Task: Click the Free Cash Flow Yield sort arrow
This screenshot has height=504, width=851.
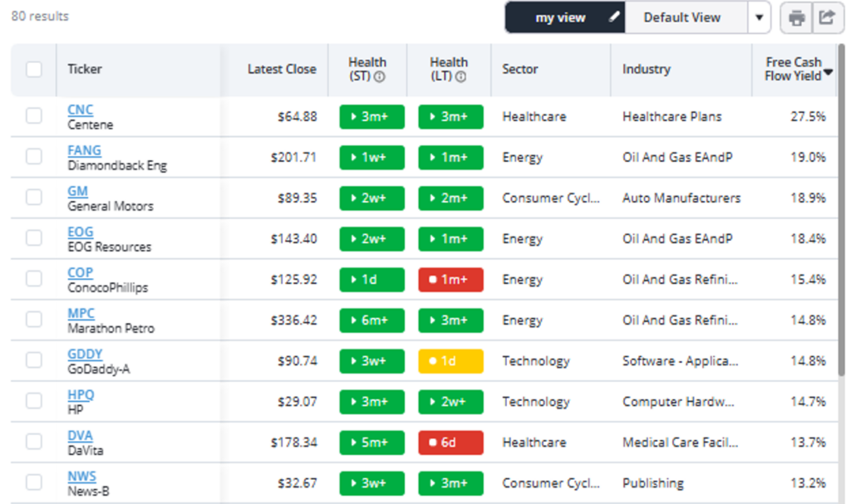Action: (829, 72)
